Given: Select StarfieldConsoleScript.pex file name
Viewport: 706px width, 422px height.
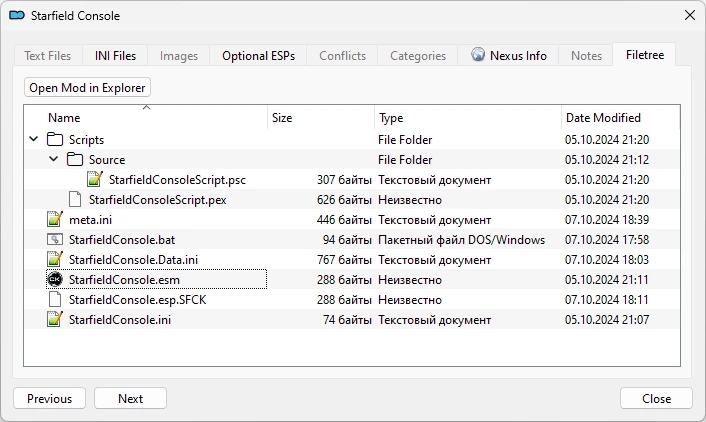Looking at the screenshot, I should [158, 200].
